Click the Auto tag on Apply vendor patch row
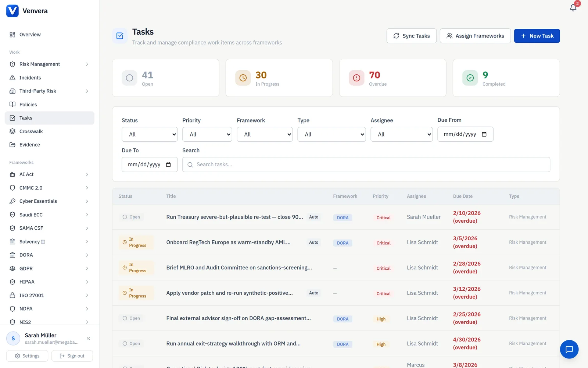Screen dimensions: 588x368 314,293
